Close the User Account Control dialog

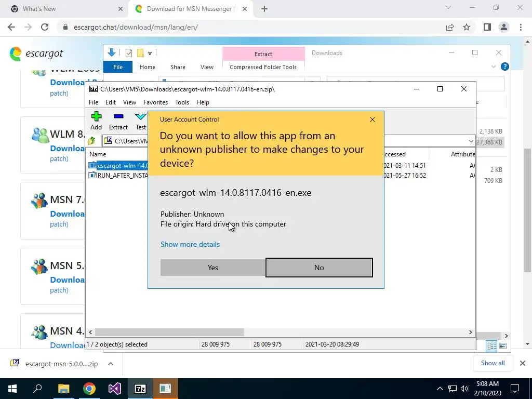pos(372,119)
